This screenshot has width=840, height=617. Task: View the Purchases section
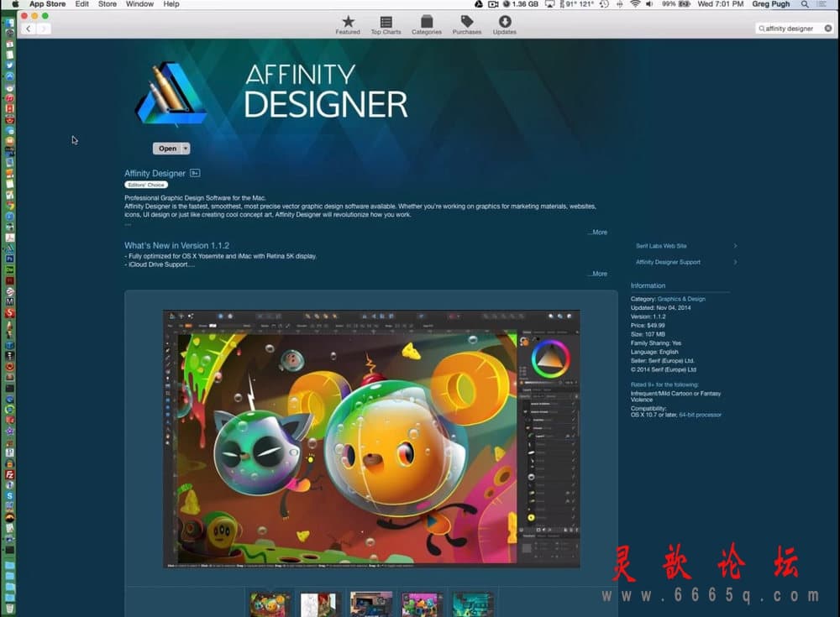click(x=466, y=25)
